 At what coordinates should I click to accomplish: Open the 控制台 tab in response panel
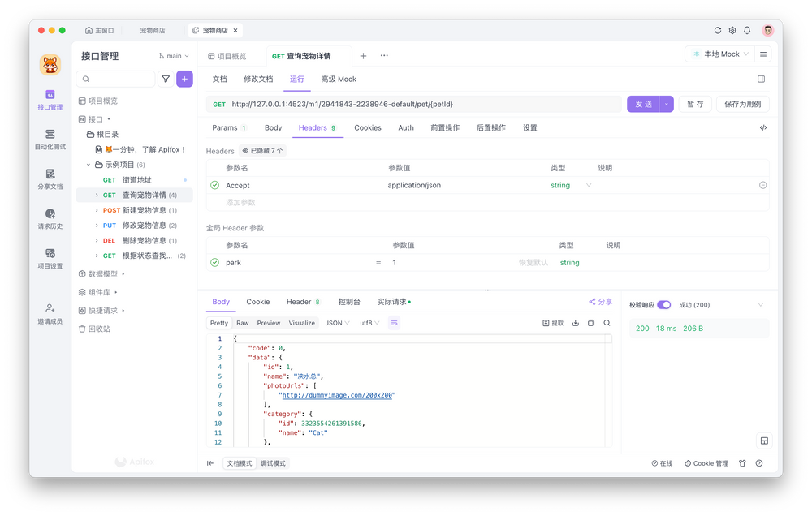tap(351, 301)
